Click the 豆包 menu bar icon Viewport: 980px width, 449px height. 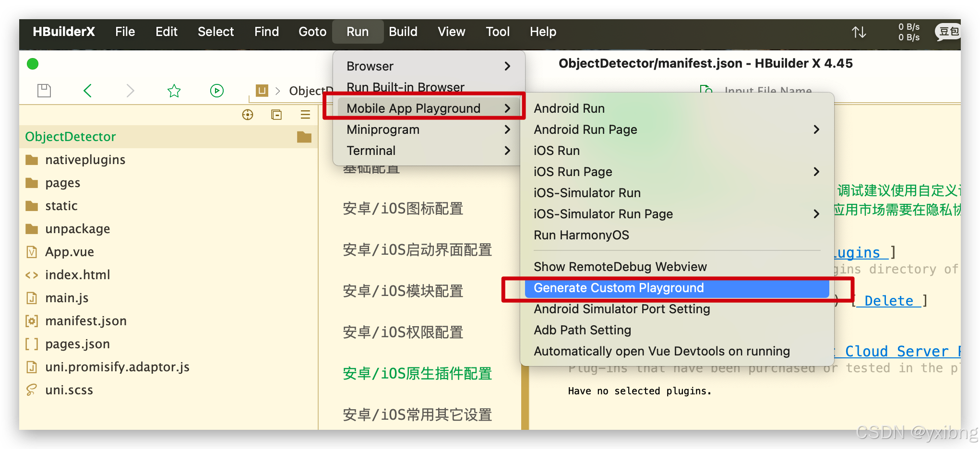(948, 32)
